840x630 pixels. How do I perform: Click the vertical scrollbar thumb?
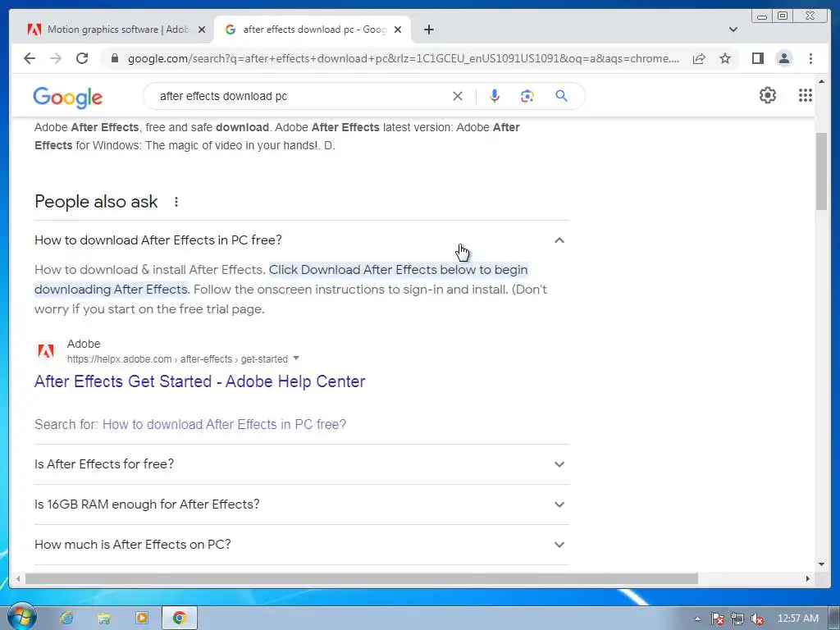pyautogui.click(x=821, y=171)
